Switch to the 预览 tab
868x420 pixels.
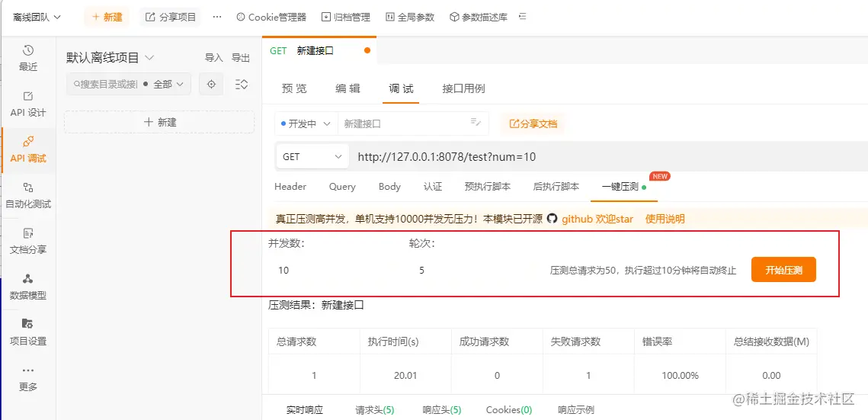tap(294, 88)
